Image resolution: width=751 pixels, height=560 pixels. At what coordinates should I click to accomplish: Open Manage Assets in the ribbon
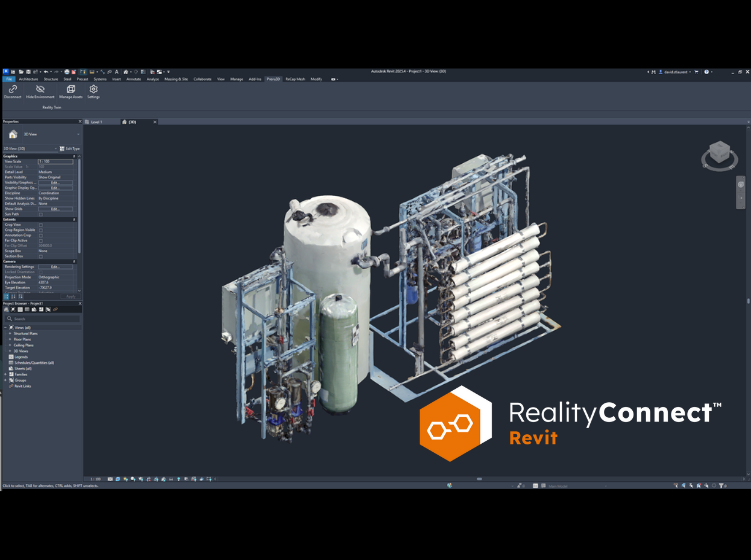click(x=71, y=91)
